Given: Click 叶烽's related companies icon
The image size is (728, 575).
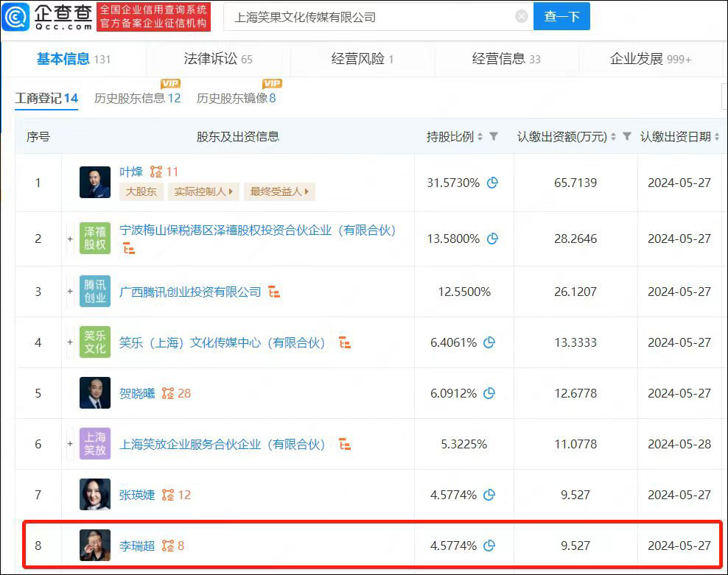Looking at the screenshot, I should 156,172.
